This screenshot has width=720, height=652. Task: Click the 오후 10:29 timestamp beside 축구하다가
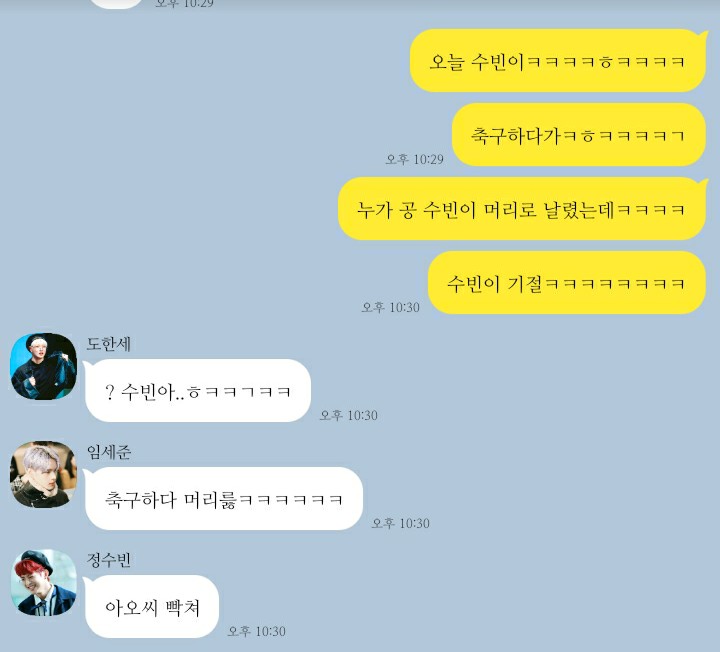coord(415,159)
